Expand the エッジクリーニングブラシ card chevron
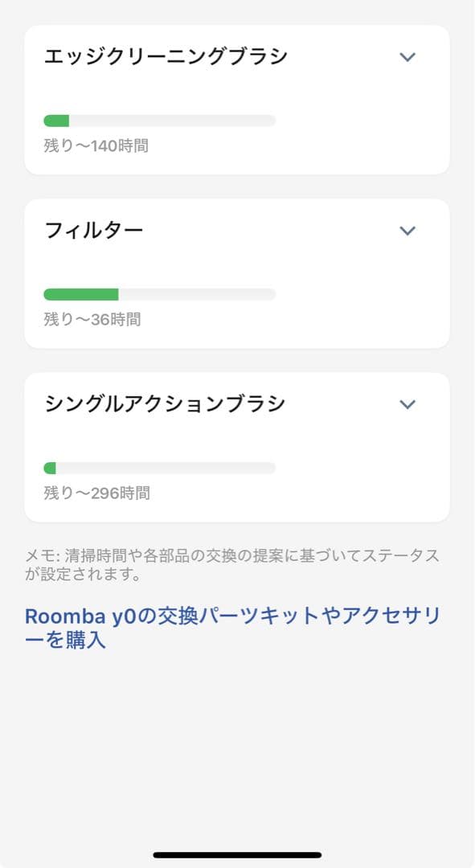Screen dimensions: 475x868 coord(407,57)
